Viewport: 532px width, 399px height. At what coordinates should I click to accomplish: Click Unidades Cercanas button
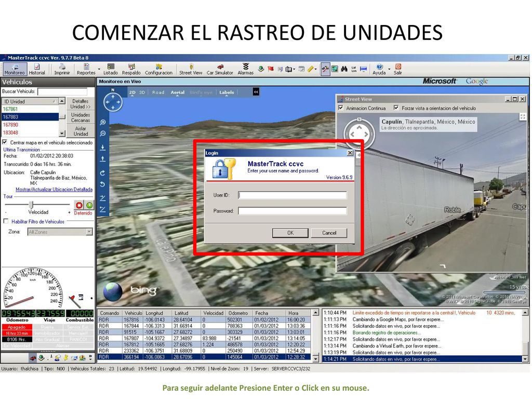[x=81, y=117]
